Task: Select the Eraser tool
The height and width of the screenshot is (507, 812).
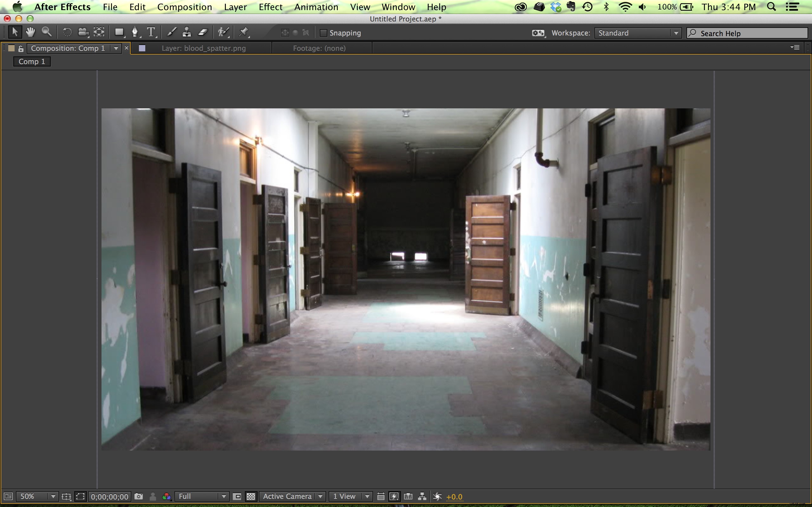Action: pyautogui.click(x=203, y=32)
